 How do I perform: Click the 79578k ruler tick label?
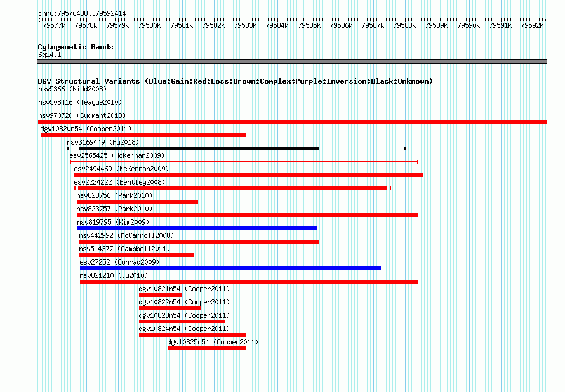pyautogui.click(x=86, y=25)
